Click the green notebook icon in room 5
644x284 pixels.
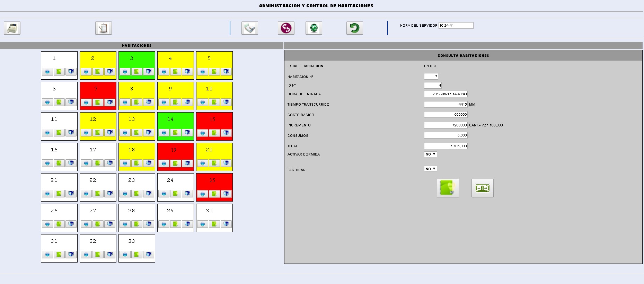pos(214,72)
